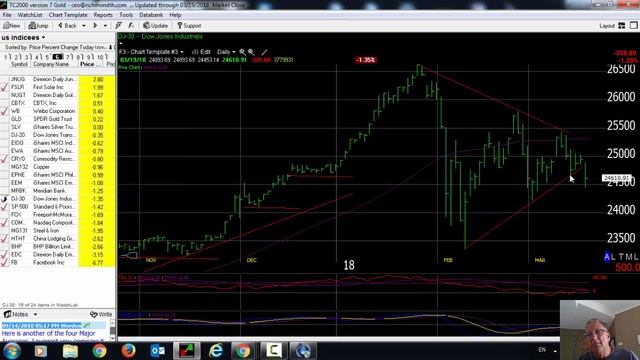This screenshot has height=360, width=640.
Task: Toggle the flag checkmark for COM
Action: pos(4,222)
